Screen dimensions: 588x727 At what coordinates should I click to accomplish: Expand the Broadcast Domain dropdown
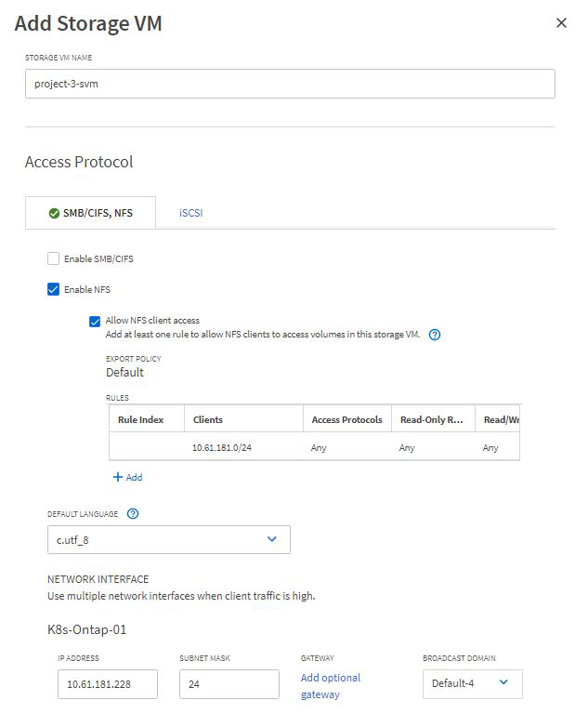tap(472, 684)
